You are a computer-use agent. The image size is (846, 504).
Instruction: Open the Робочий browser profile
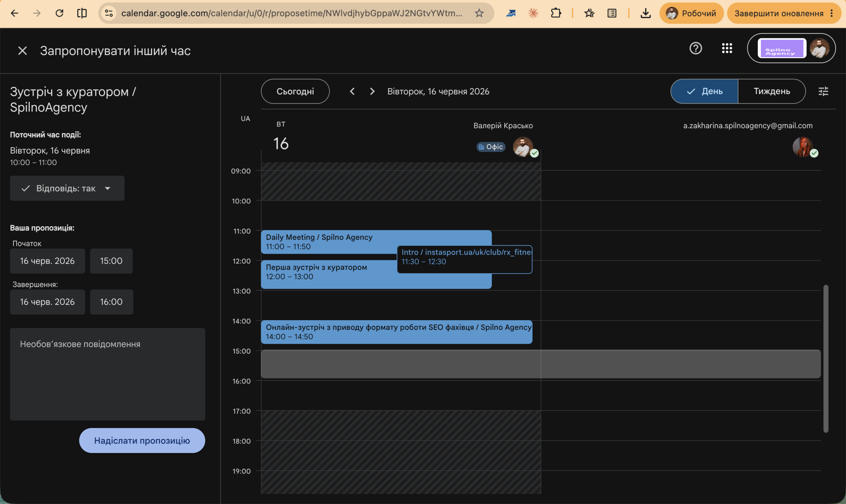(691, 13)
